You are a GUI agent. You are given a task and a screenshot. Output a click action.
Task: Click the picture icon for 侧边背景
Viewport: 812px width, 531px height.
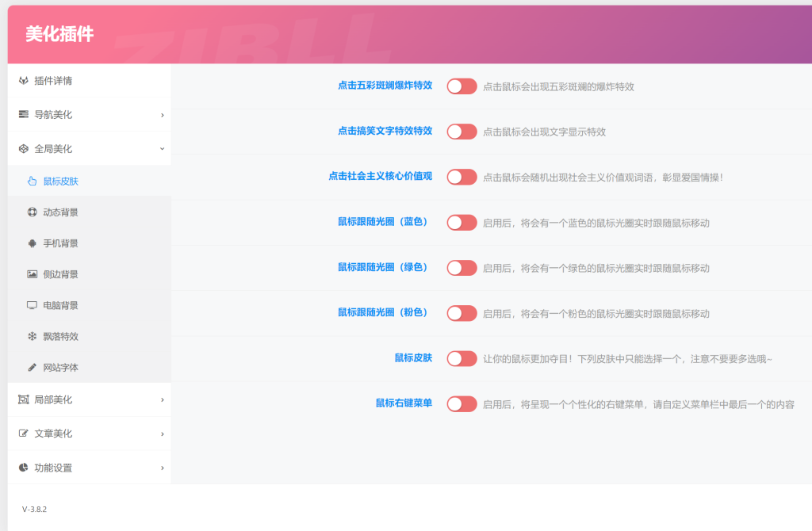(33, 274)
